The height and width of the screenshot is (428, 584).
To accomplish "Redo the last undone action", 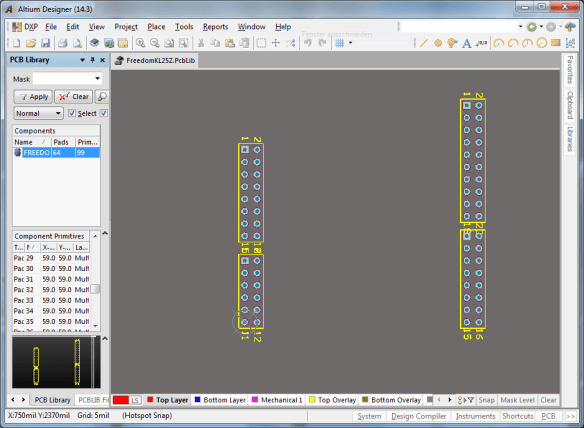I will 322,43.
